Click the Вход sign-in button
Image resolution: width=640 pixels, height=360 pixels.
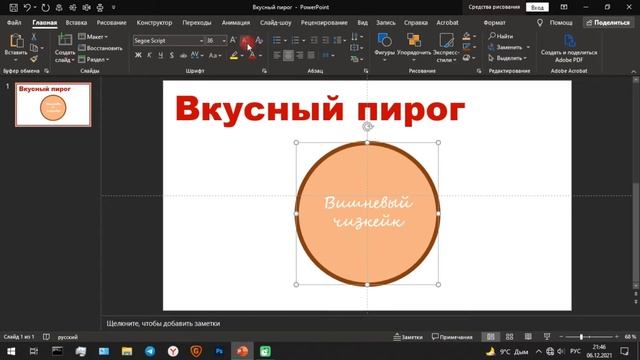click(x=537, y=7)
